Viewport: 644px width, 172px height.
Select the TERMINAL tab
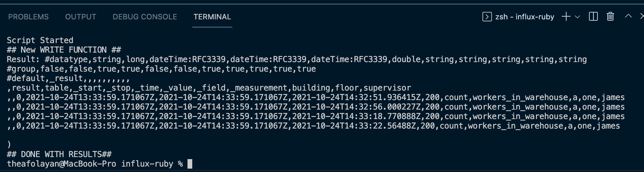(212, 17)
